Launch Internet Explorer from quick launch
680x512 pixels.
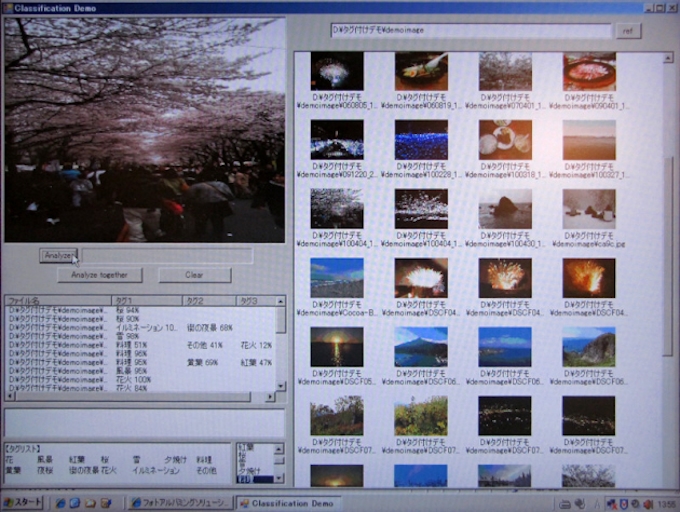61,502
